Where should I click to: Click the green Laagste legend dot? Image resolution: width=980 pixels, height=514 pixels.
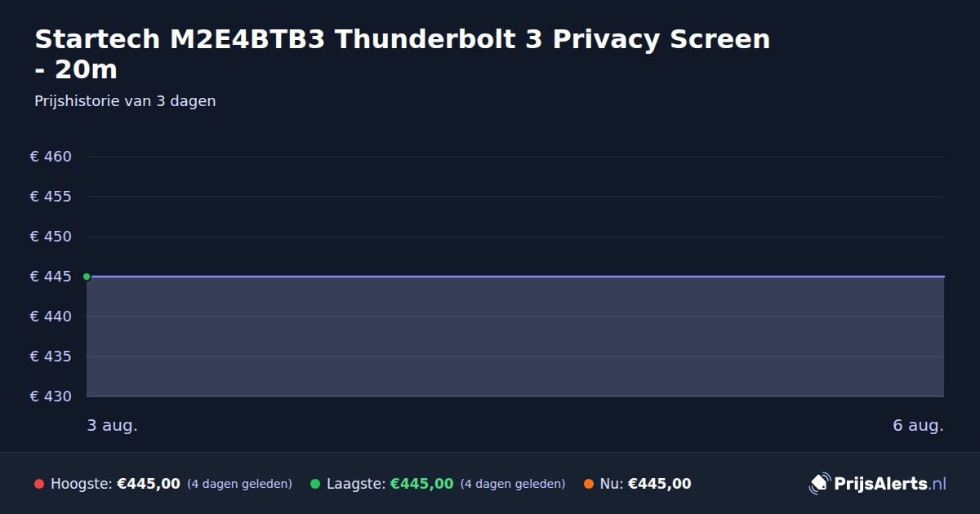click(315, 484)
